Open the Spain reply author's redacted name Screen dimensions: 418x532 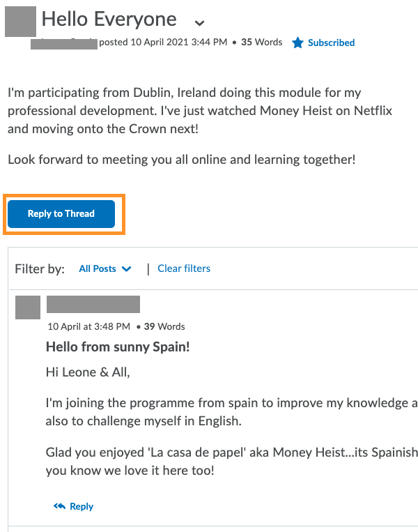[x=93, y=304]
